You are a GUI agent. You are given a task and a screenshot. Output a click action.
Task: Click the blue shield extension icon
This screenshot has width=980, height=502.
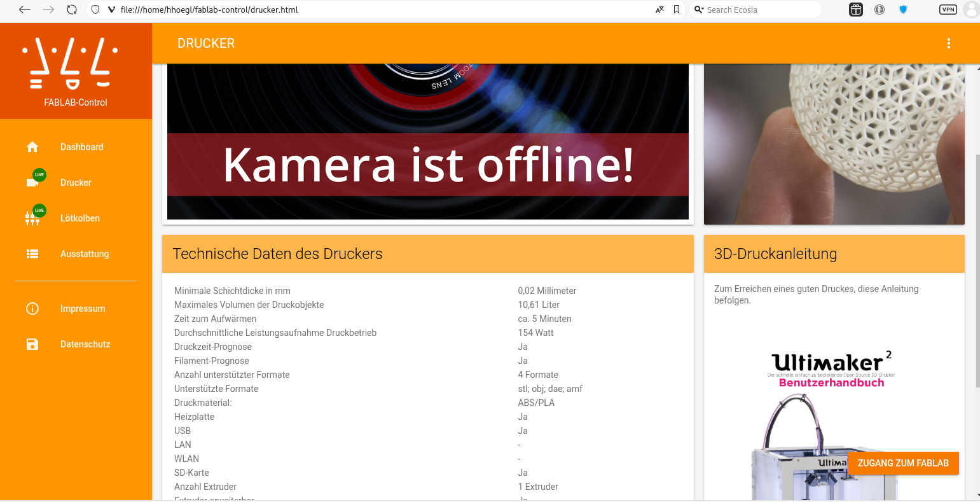coord(903,10)
